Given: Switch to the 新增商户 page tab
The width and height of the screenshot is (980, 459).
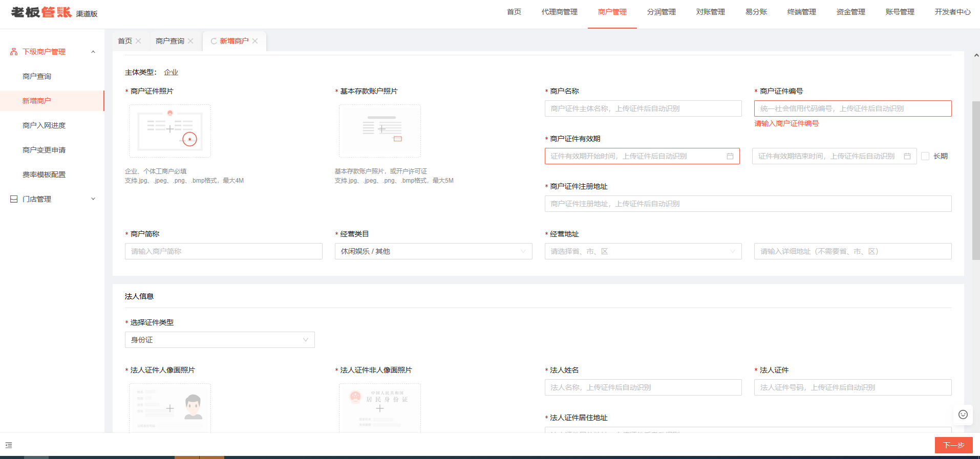Looking at the screenshot, I should point(235,41).
